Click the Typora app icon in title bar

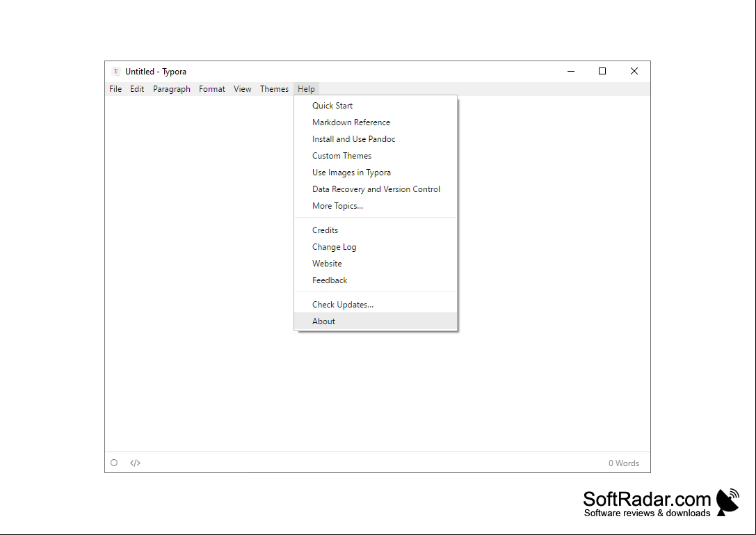pos(115,72)
